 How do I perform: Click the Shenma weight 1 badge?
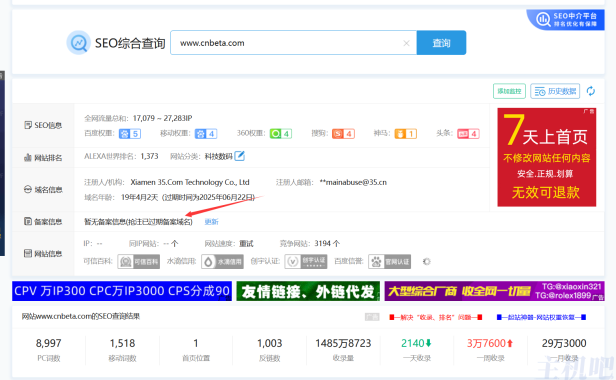(x=406, y=134)
